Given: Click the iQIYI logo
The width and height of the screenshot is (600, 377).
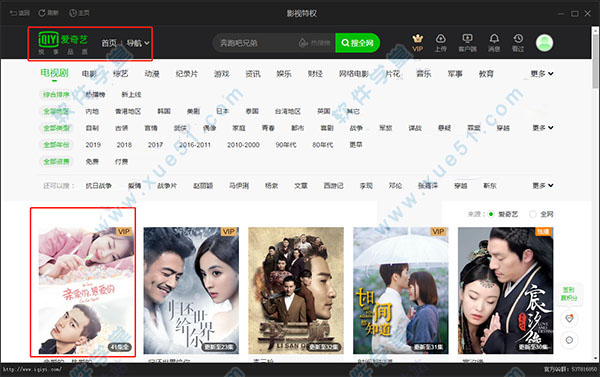Looking at the screenshot, I should pyautogui.click(x=63, y=42).
